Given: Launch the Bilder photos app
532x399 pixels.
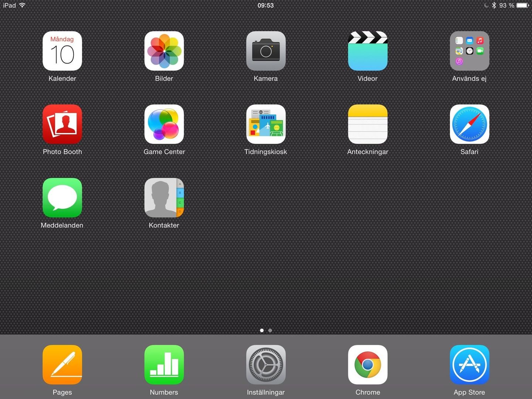Looking at the screenshot, I should tap(164, 51).
